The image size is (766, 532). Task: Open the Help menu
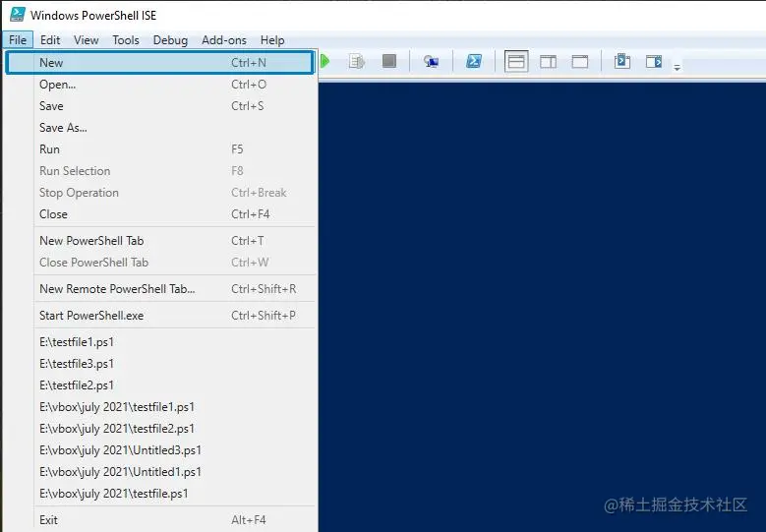pyautogui.click(x=272, y=40)
